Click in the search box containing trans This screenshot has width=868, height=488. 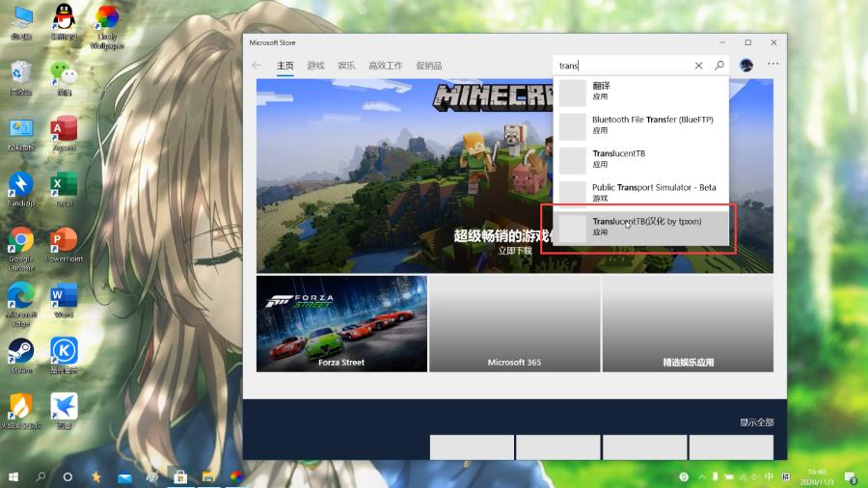tap(622, 66)
